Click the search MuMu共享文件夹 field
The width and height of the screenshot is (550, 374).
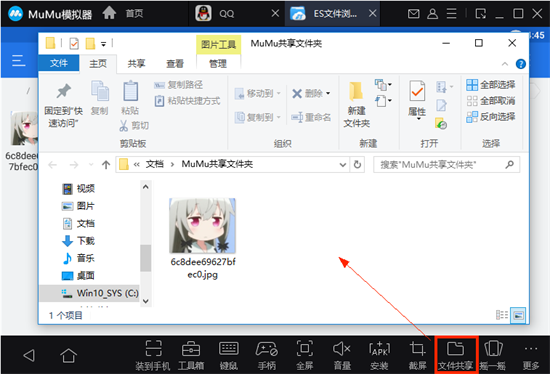(x=446, y=165)
